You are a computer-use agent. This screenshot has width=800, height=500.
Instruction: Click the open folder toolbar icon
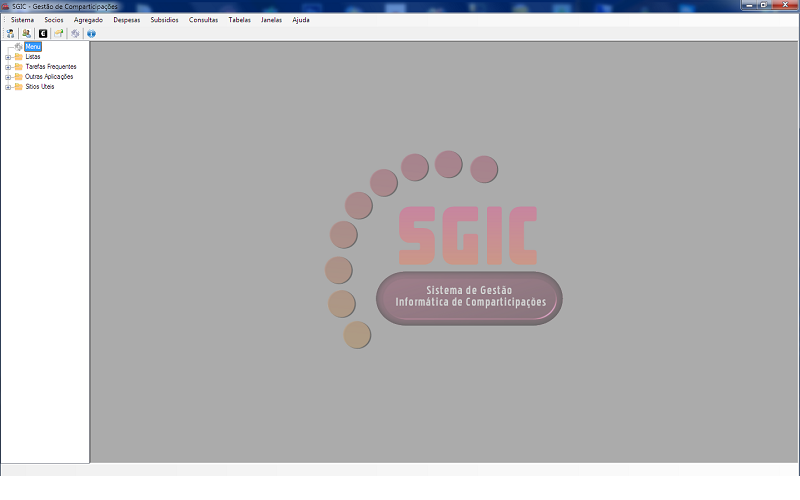pyautogui.click(x=59, y=33)
